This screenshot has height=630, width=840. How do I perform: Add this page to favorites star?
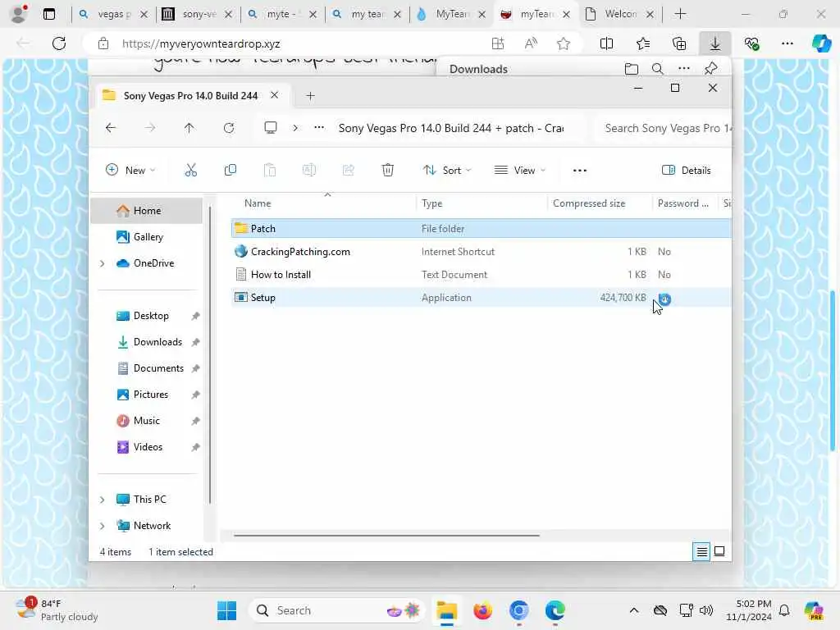(563, 43)
